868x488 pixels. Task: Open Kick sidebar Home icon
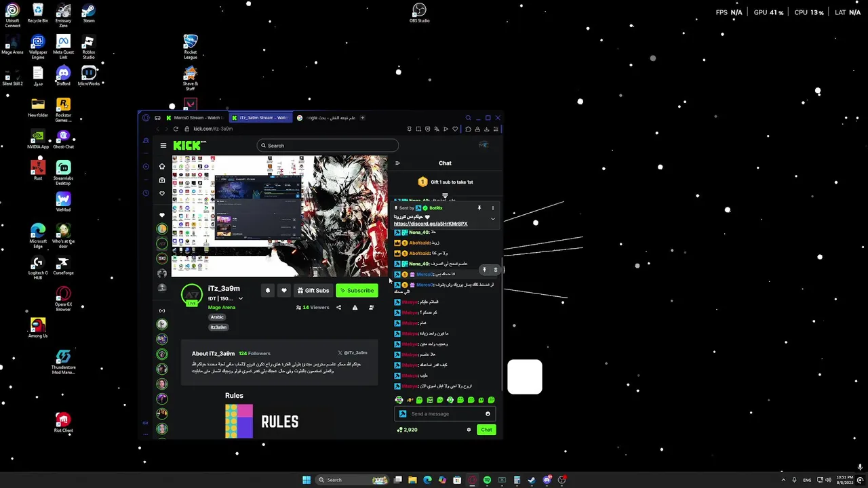(162, 166)
